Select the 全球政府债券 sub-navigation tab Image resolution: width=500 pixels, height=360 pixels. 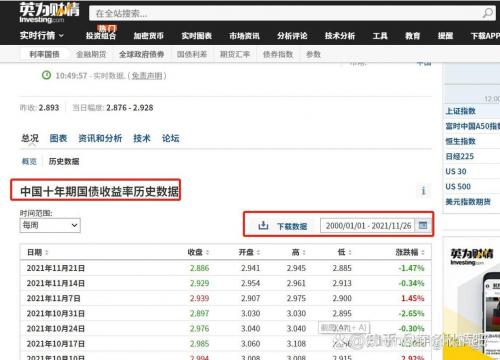[141, 54]
